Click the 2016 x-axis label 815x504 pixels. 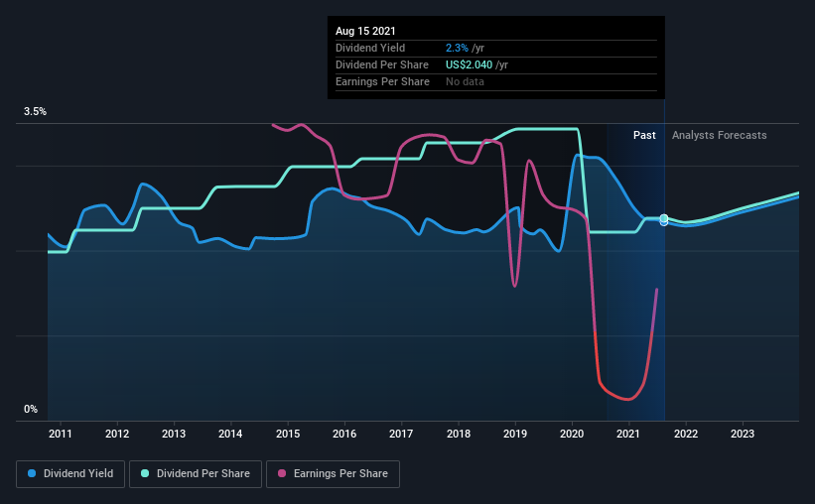[x=344, y=434]
